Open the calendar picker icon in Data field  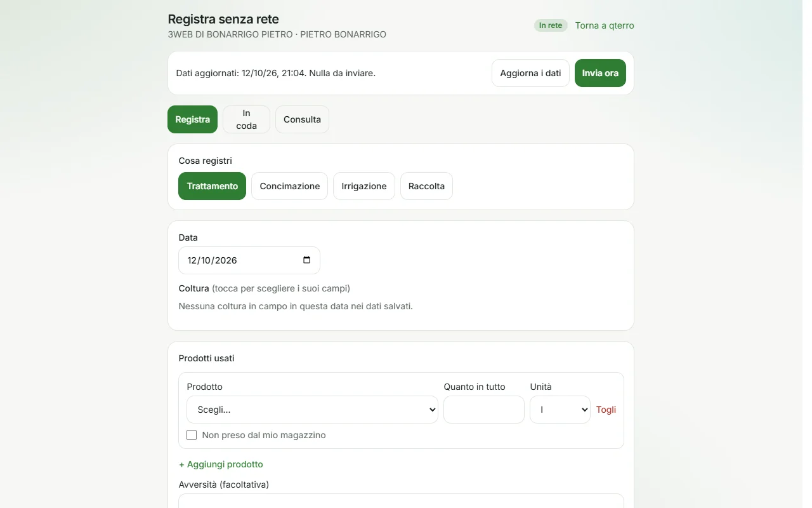pyautogui.click(x=307, y=260)
